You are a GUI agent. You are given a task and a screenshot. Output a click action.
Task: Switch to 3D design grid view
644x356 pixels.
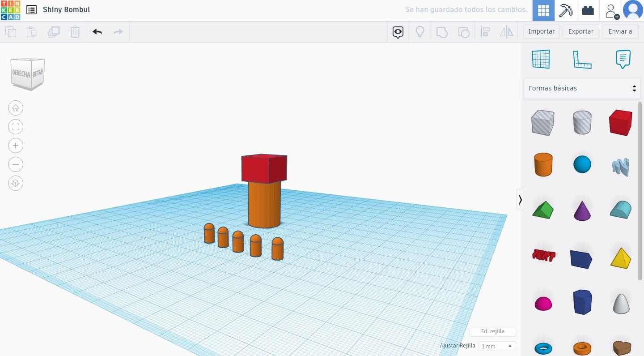543,10
